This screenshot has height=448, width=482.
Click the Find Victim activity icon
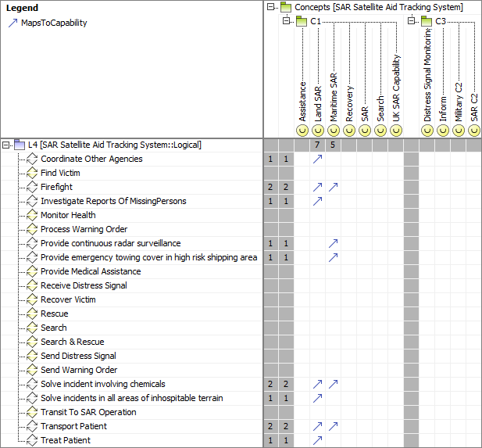click(x=32, y=173)
